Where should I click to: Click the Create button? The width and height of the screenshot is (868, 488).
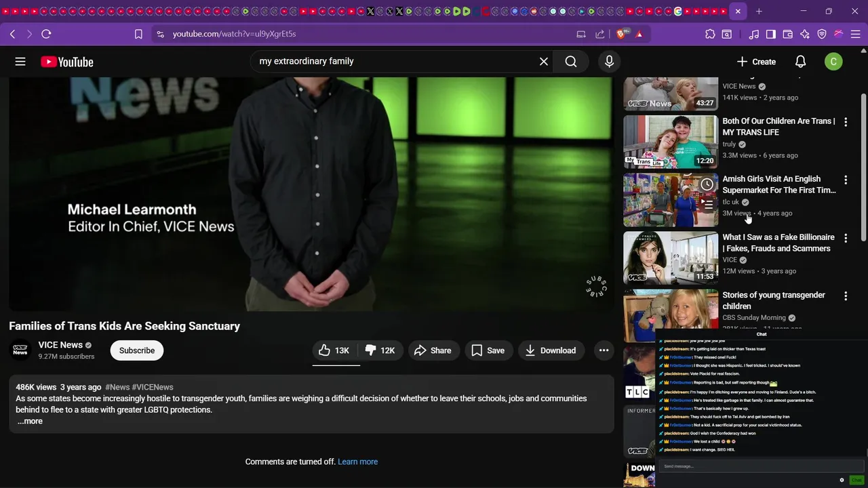[756, 62]
